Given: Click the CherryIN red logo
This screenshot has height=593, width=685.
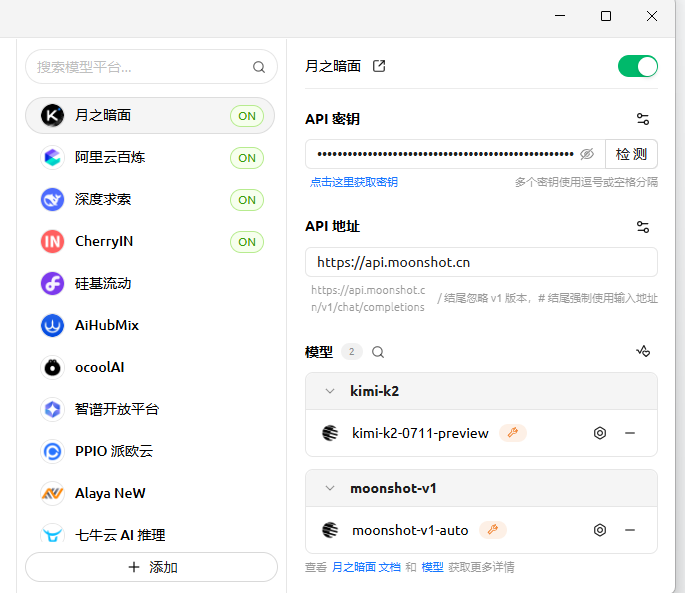Looking at the screenshot, I should (x=52, y=241).
